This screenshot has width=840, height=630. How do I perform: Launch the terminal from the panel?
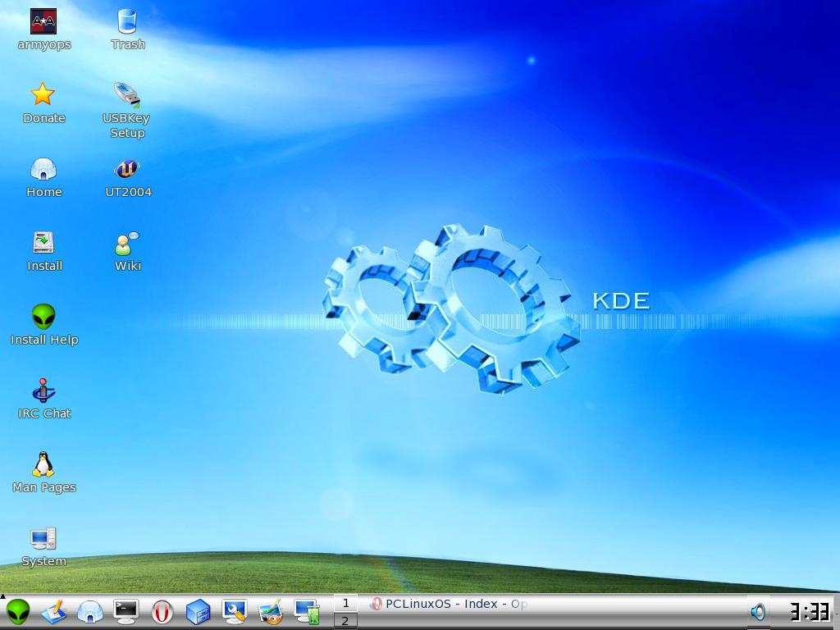point(126,611)
